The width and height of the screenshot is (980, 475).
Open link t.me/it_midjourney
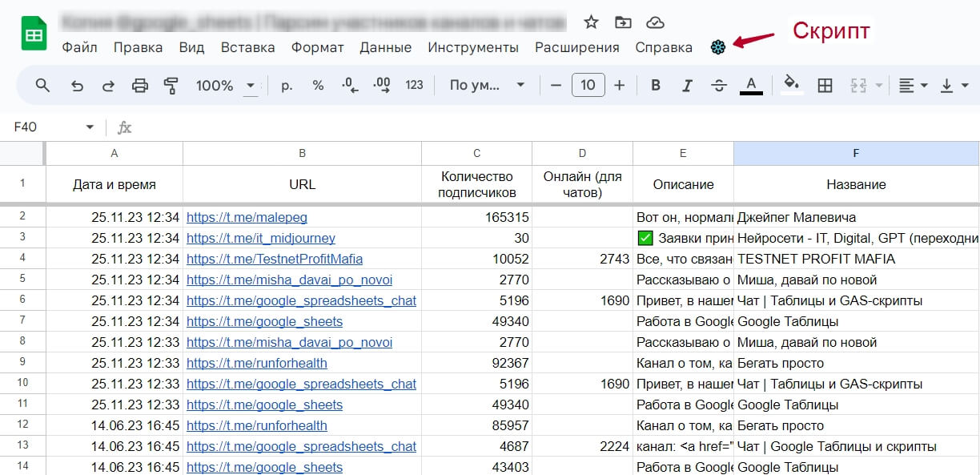(261, 238)
